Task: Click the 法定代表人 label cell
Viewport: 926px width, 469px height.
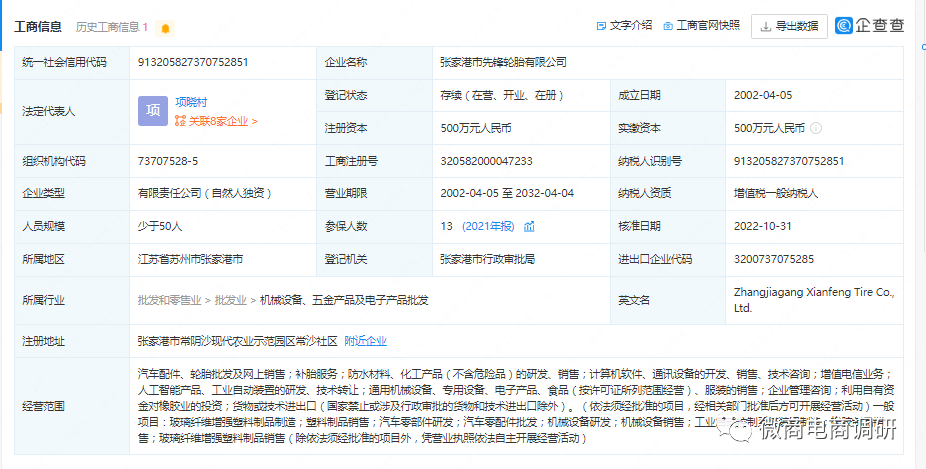Action: (72, 111)
